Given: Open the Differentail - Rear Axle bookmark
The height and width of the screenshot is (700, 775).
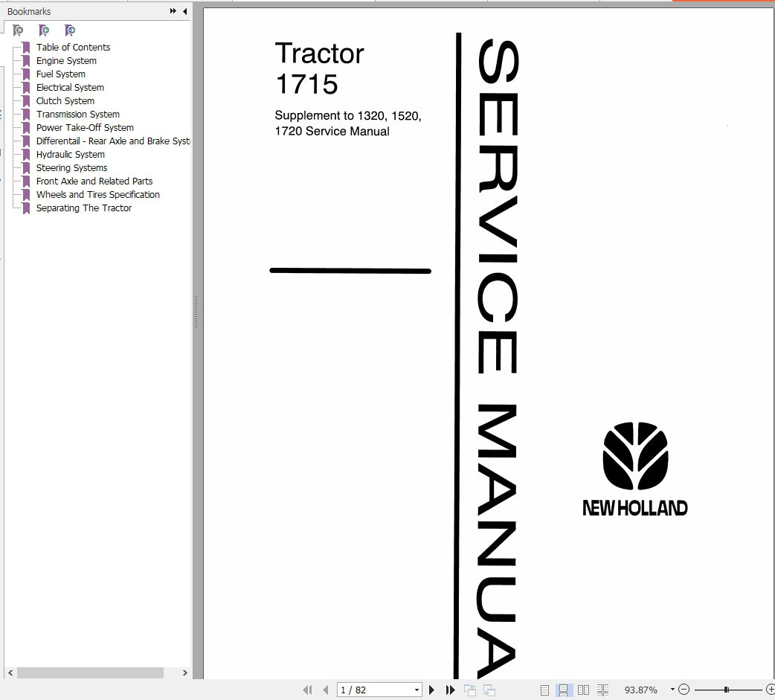Looking at the screenshot, I should click(113, 141).
